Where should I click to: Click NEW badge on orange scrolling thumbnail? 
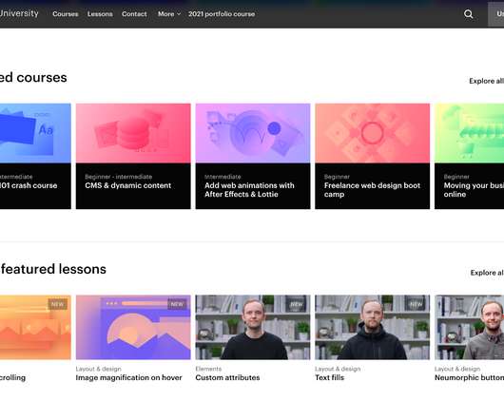point(58,304)
